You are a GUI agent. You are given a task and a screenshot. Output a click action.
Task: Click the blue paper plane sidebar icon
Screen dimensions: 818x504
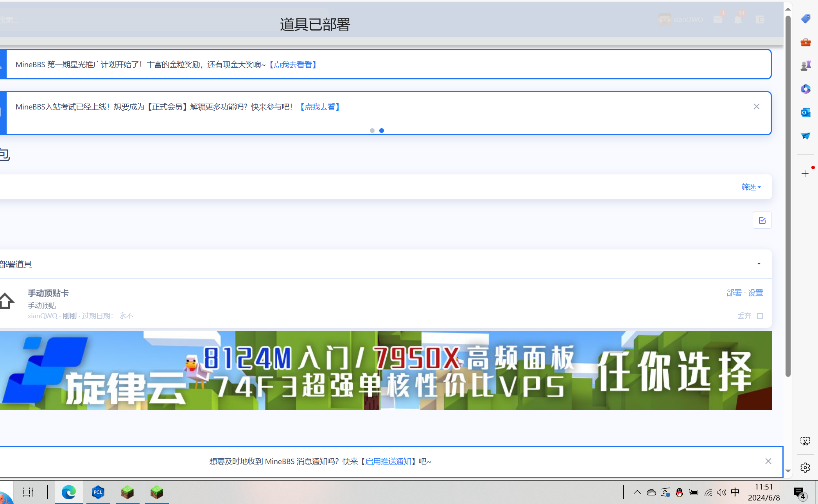click(805, 136)
